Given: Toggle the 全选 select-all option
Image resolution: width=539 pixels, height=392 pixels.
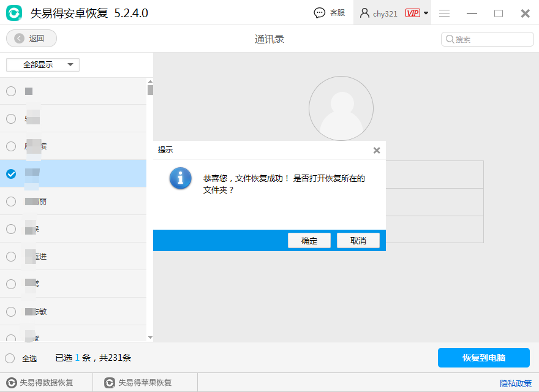Looking at the screenshot, I should pyautogui.click(x=10, y=358).
